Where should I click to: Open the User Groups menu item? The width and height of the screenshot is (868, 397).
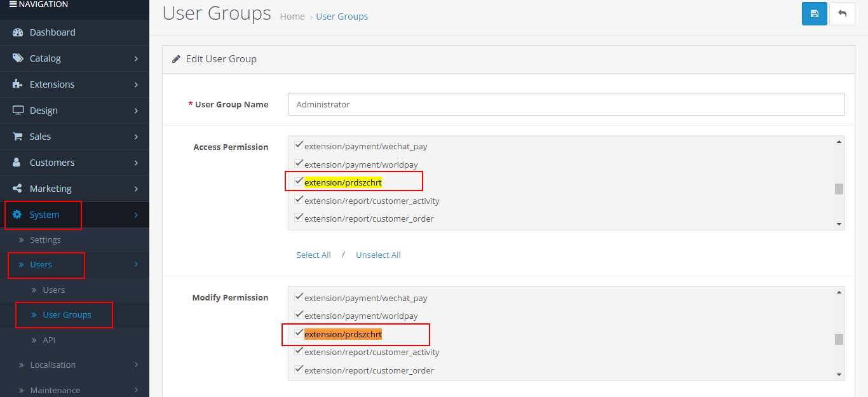tap(67, 314)
